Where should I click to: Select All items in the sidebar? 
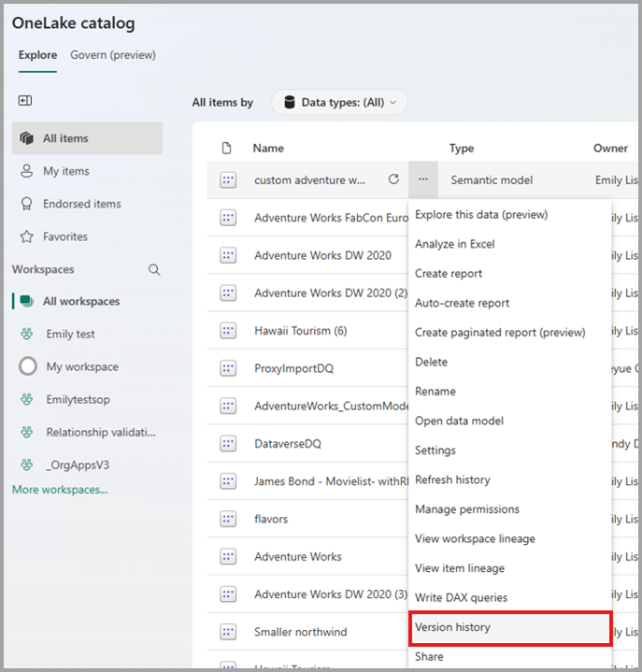point(88,138)
